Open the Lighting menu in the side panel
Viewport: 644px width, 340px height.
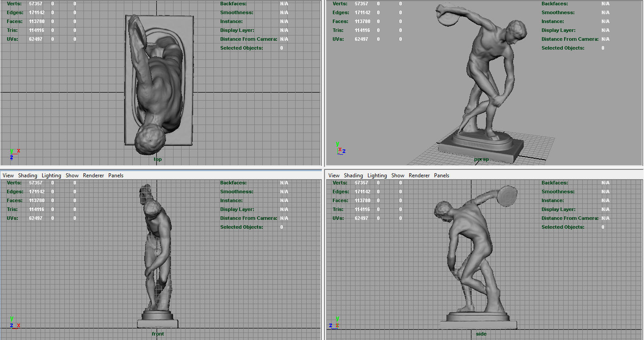click(377, 176)
